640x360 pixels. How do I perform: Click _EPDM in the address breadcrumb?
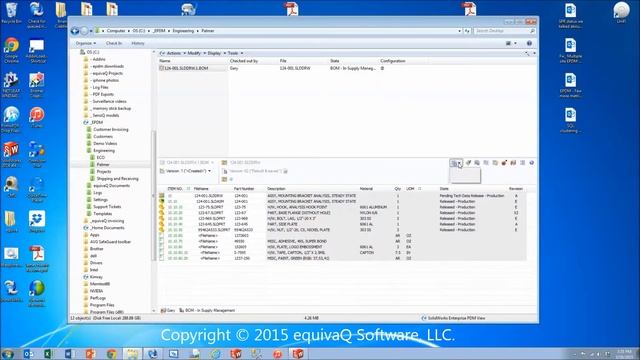[x=159, y=31]
